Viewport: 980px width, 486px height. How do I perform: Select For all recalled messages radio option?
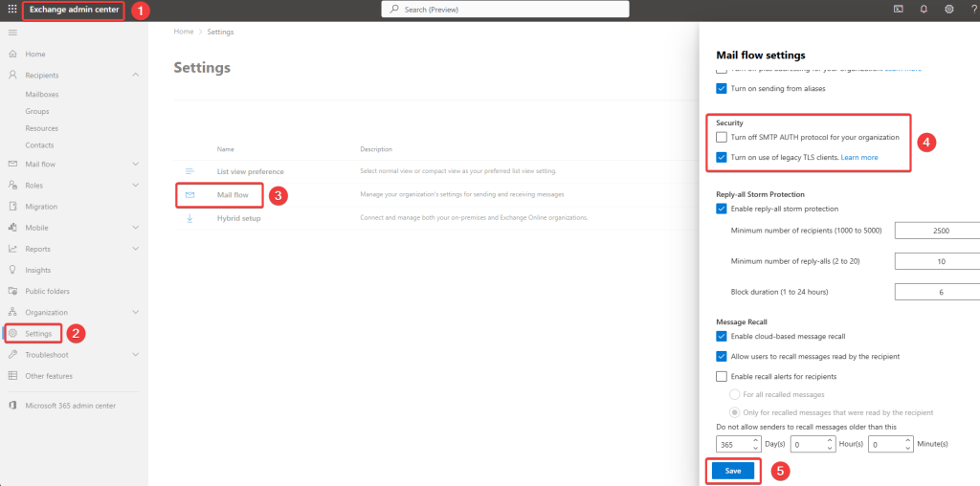(735, 394)
